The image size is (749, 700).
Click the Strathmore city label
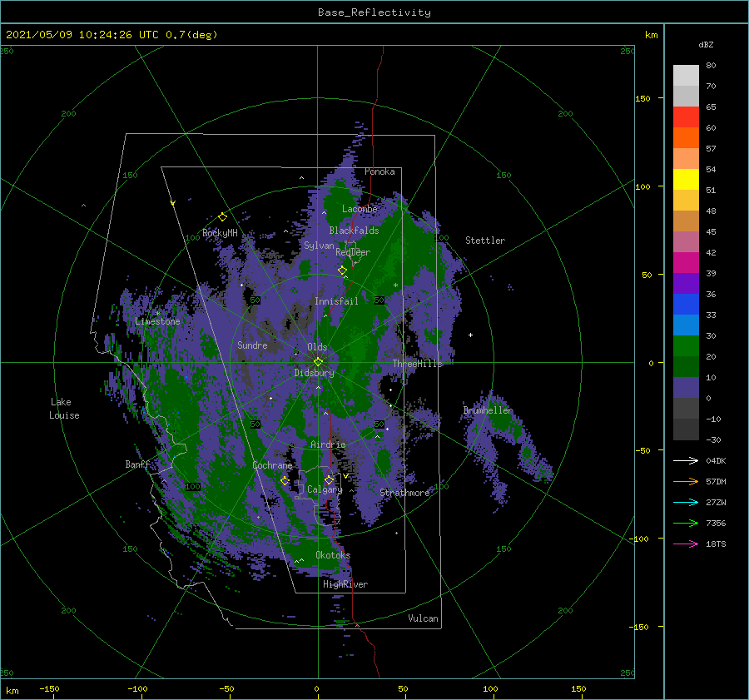click(404, 493)
